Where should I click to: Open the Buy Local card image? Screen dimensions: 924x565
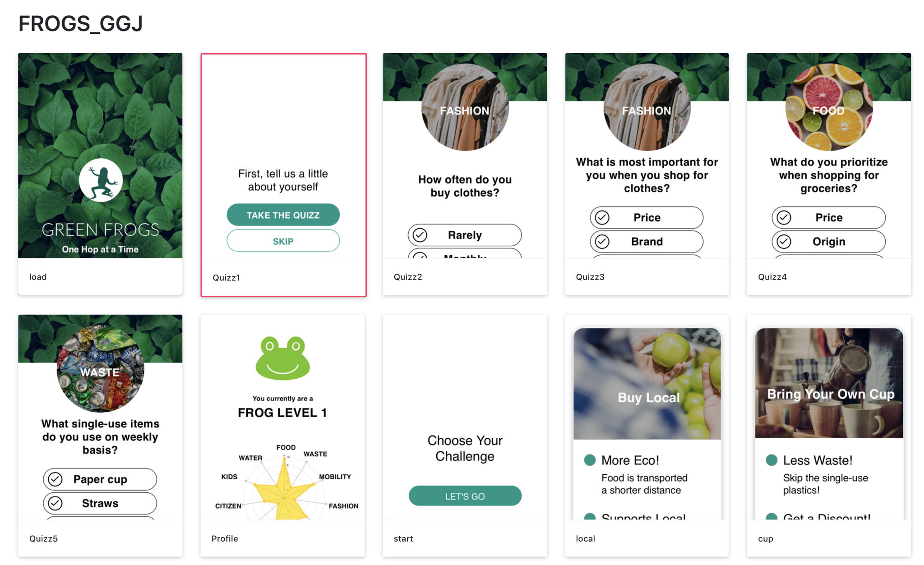tap(647, 384)
